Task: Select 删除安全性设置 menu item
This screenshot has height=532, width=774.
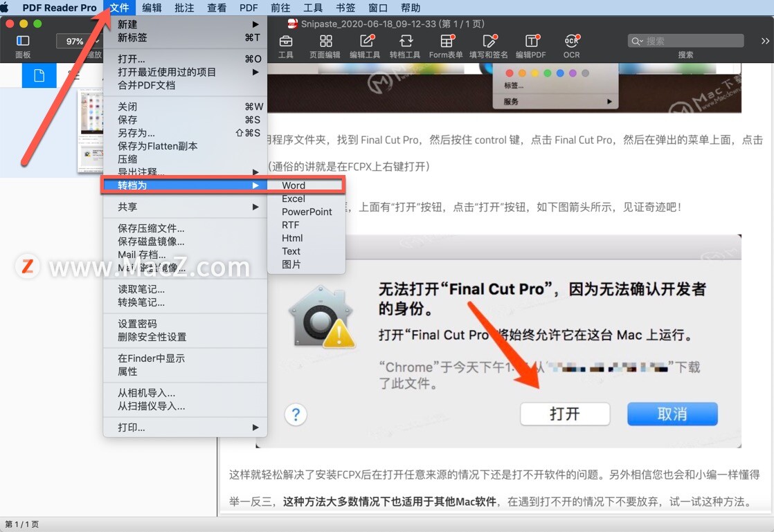Action: 185,337
